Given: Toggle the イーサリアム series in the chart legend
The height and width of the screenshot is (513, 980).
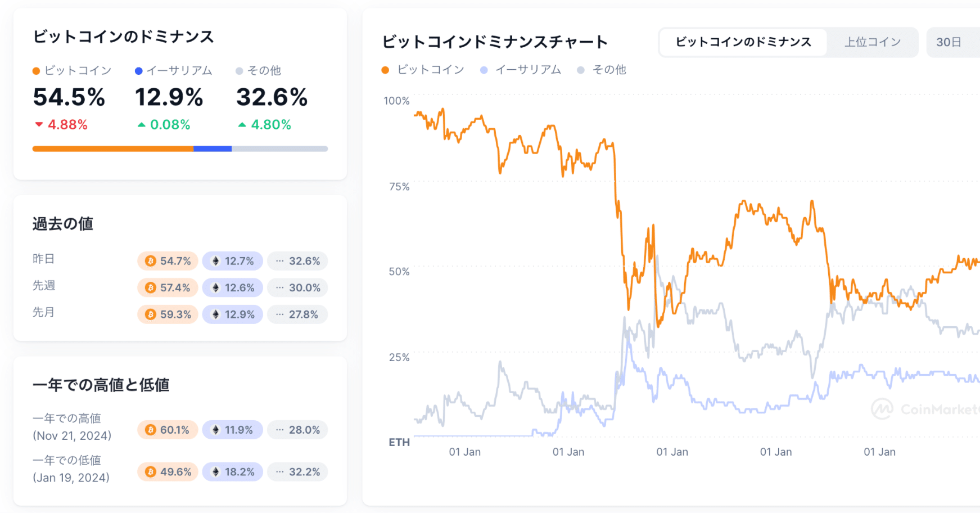Looking at the screenshot, I should 520,70.
